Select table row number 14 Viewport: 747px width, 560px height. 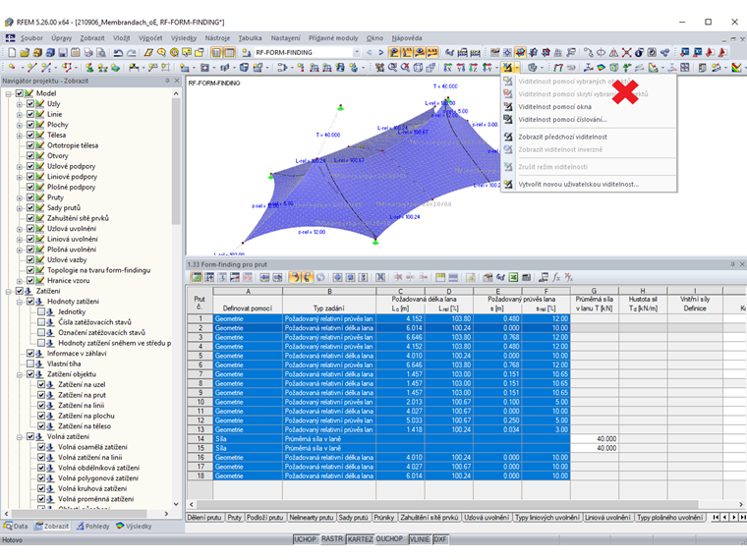(201, 439)
